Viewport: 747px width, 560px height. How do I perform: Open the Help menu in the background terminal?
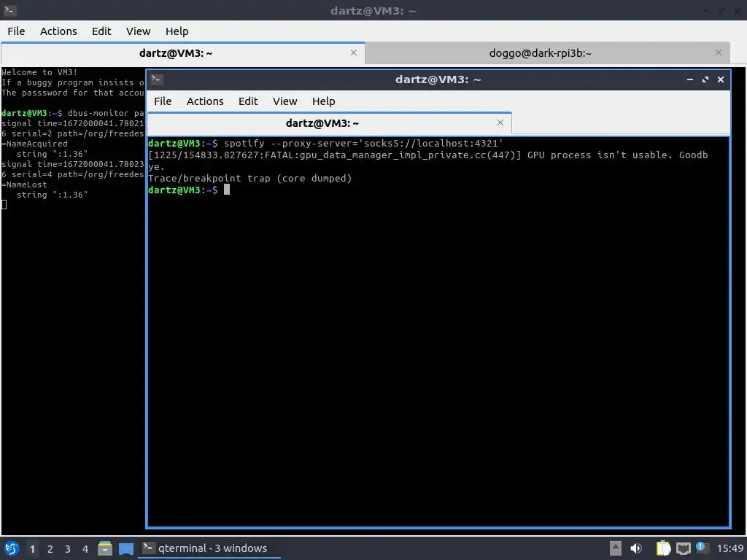tap(177, 31)
